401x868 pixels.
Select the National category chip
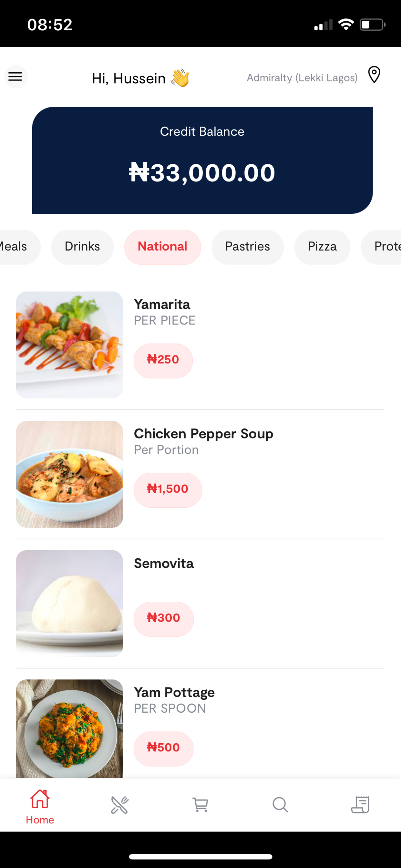[x=162, y=247]
